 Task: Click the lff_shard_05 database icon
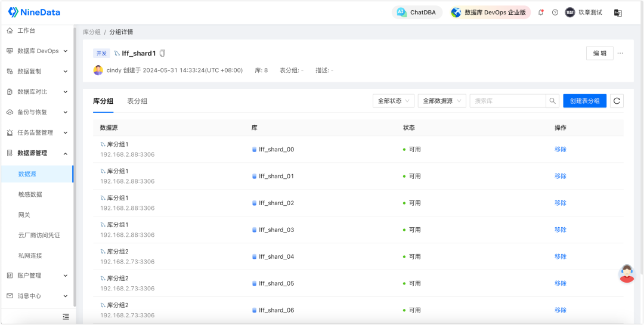(x=254, y=283)
